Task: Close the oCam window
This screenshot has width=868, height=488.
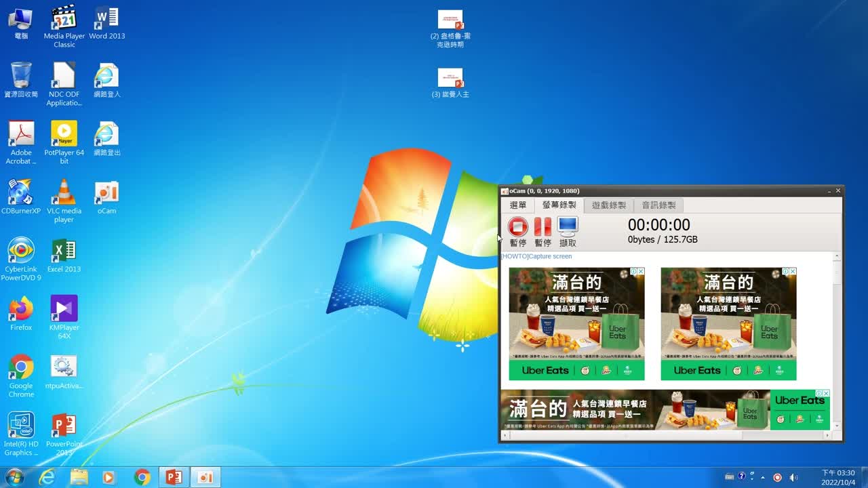Action: pos(838,191)
